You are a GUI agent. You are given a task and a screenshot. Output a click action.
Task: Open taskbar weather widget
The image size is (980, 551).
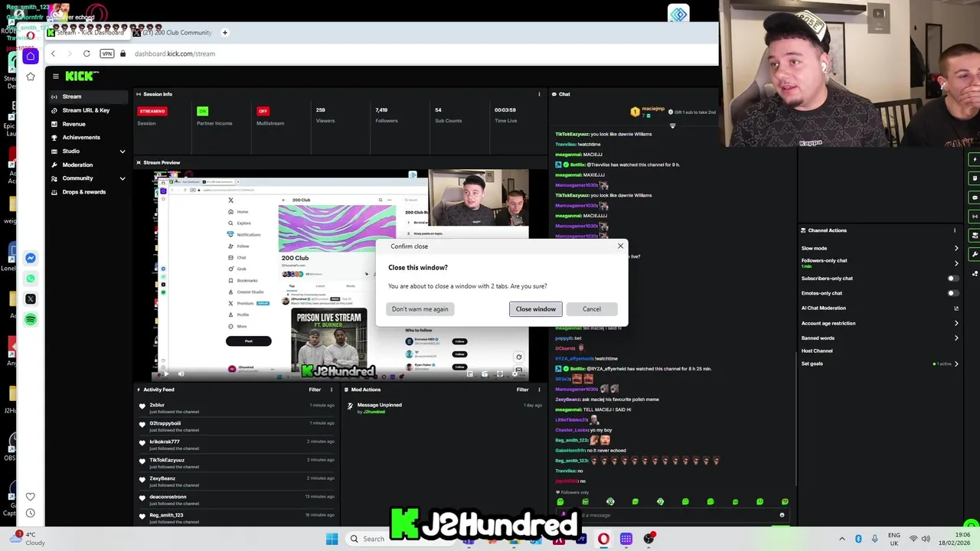(x=28, y=539)
